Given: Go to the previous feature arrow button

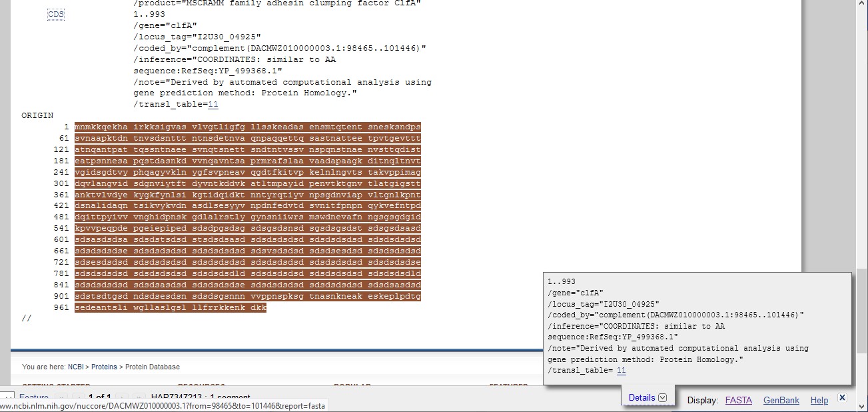Looking at the screenshot, I should tap(79, 398).
